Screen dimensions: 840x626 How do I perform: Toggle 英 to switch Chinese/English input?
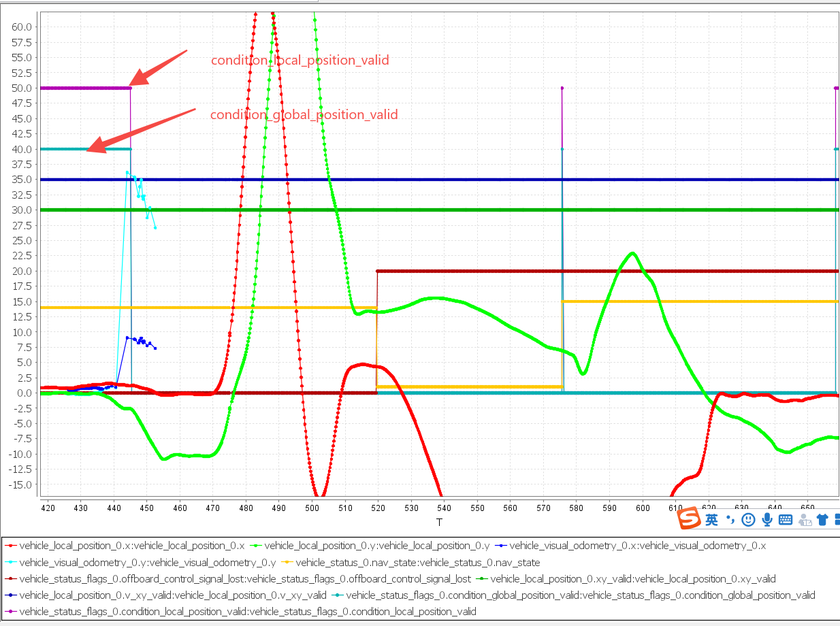click(711, 519)
